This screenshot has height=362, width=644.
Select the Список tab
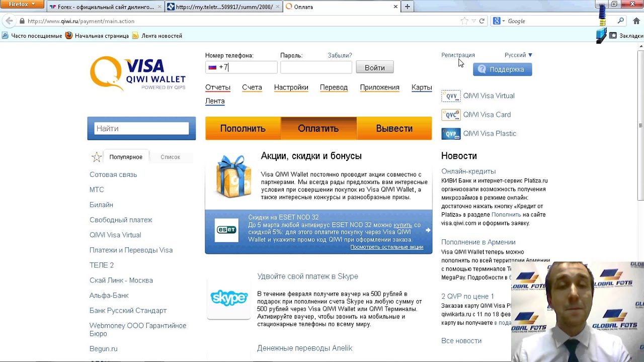click(x=170, y=157)
